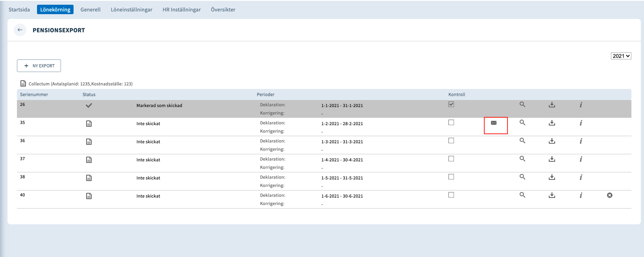Show info for serial number 26

pyautogui.click(x=581, y=105)
